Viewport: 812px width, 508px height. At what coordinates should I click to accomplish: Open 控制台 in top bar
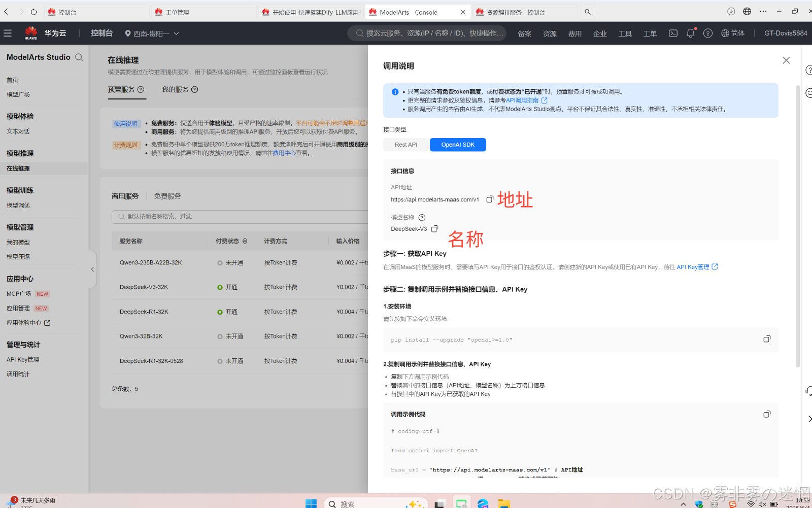pos(101,33)
